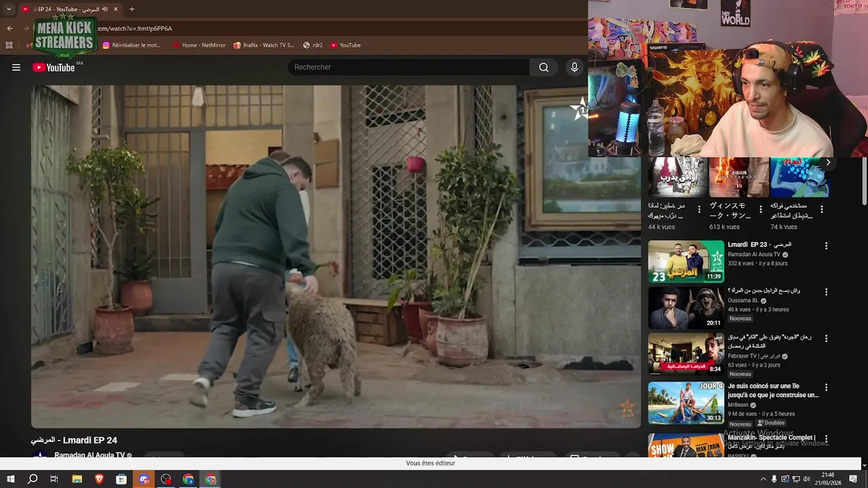Image resolution: width=868 pixels, height=488 pixels.
Task: Open the Braflix - Watch TV bookmark
Action: pyautogui.click(x=264, y=45)
